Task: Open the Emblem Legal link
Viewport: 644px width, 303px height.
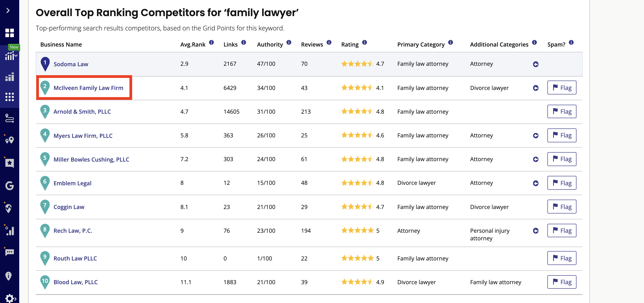Action: (x=72, y=183)
